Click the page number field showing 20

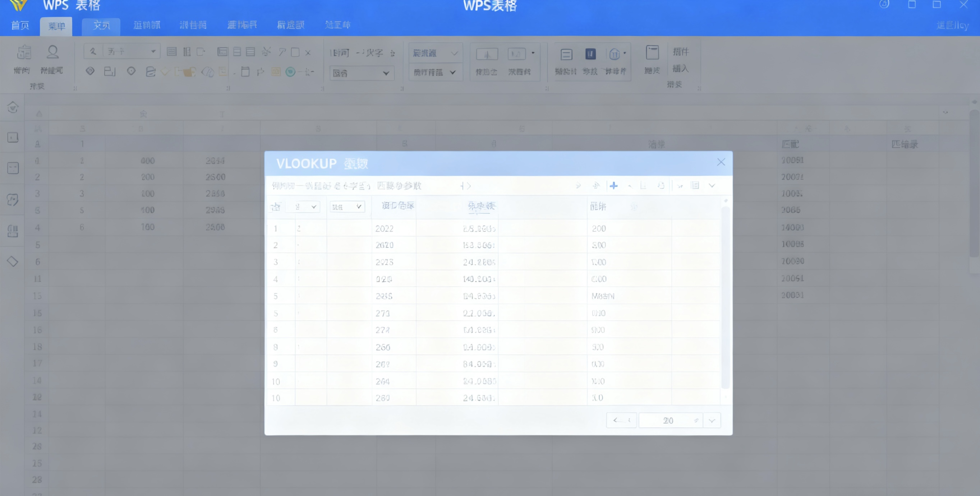(668, 420)
